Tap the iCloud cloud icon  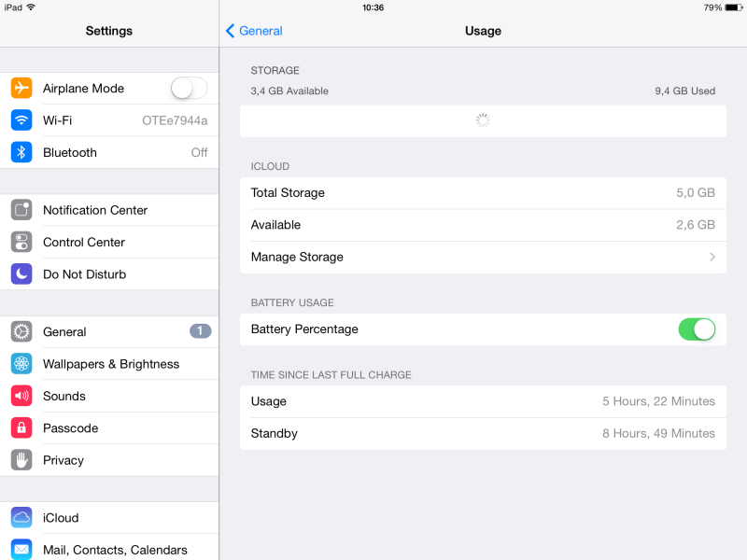[x=21, y=518]
